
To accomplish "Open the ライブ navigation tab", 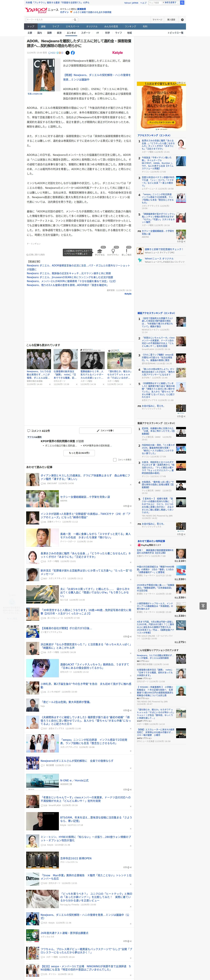I will tap(56, 27).
